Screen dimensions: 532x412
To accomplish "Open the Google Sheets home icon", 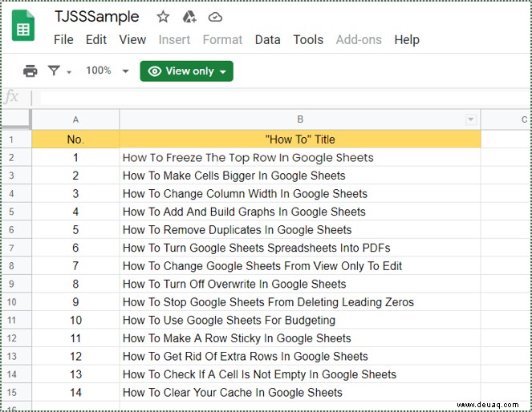I will coord(23,26).
